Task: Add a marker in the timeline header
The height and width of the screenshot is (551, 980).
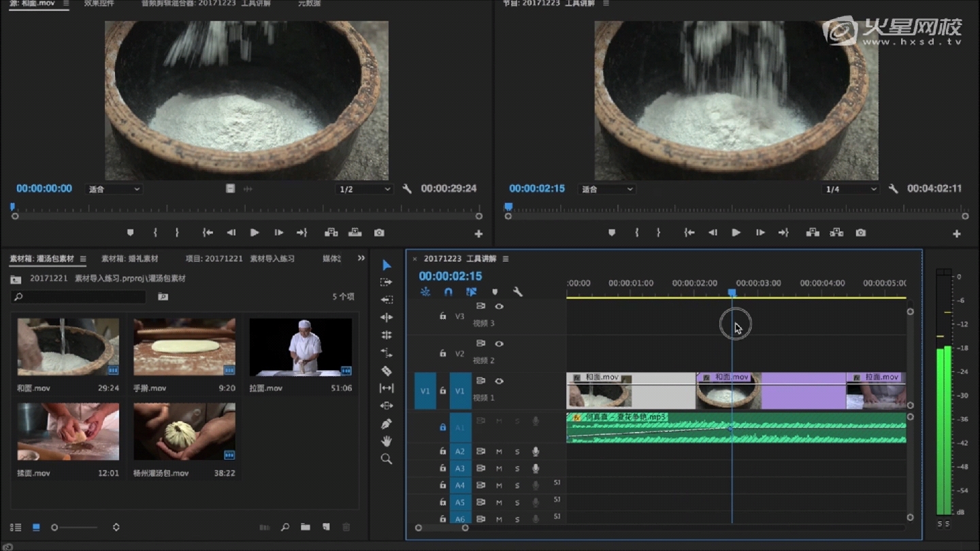Action: 495,293
